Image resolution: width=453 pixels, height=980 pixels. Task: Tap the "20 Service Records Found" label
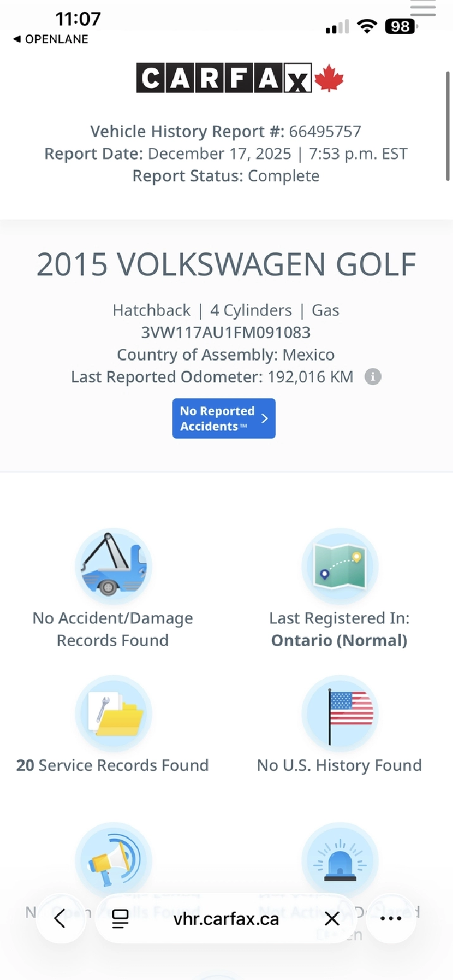(113, 766)
